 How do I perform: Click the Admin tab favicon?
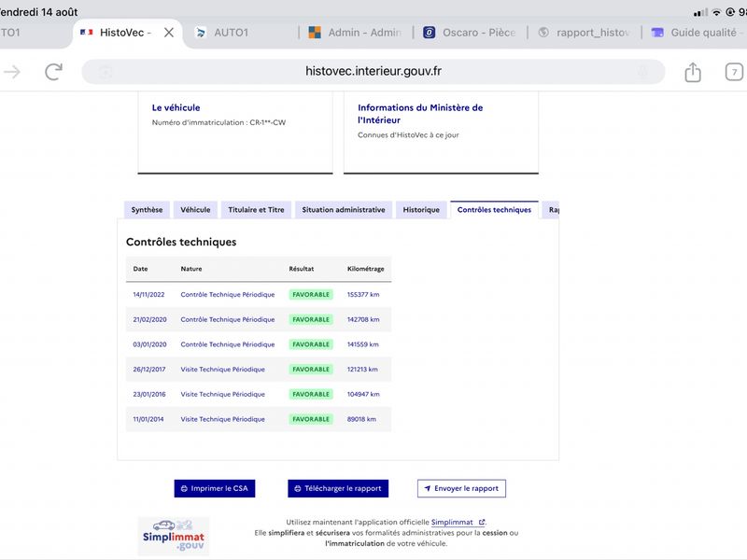pos(315,33)
